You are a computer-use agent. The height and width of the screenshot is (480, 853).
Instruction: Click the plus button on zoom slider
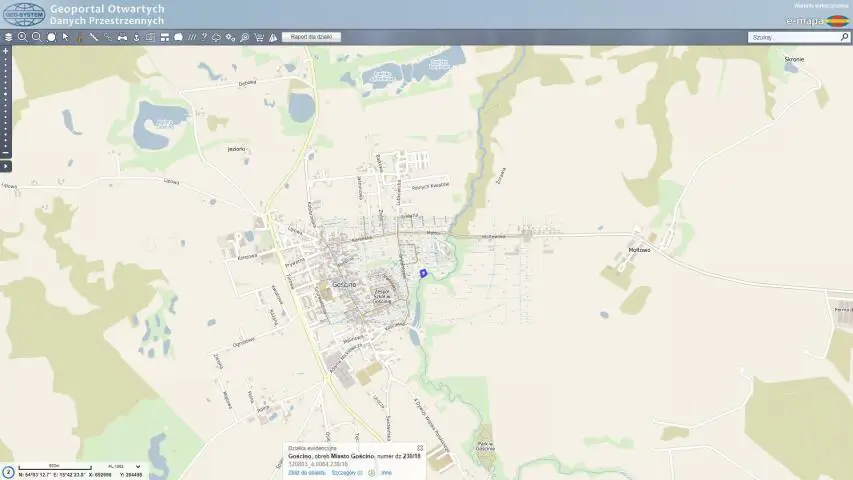(5, 50)
